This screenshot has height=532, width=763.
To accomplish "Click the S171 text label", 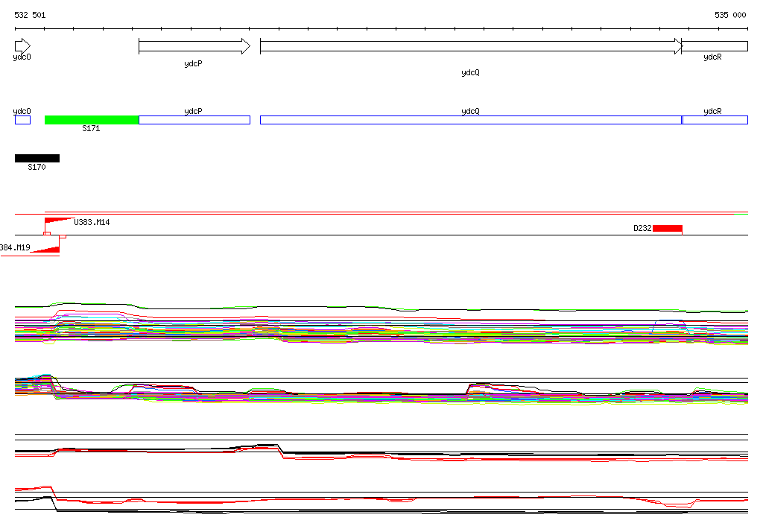I will pyautogui.click(x=91, y=129).
